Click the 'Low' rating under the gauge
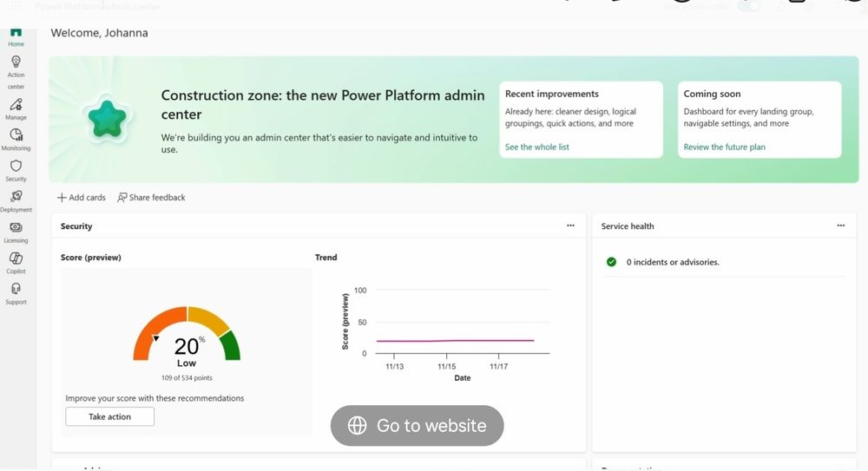 (x=186, y=363)
